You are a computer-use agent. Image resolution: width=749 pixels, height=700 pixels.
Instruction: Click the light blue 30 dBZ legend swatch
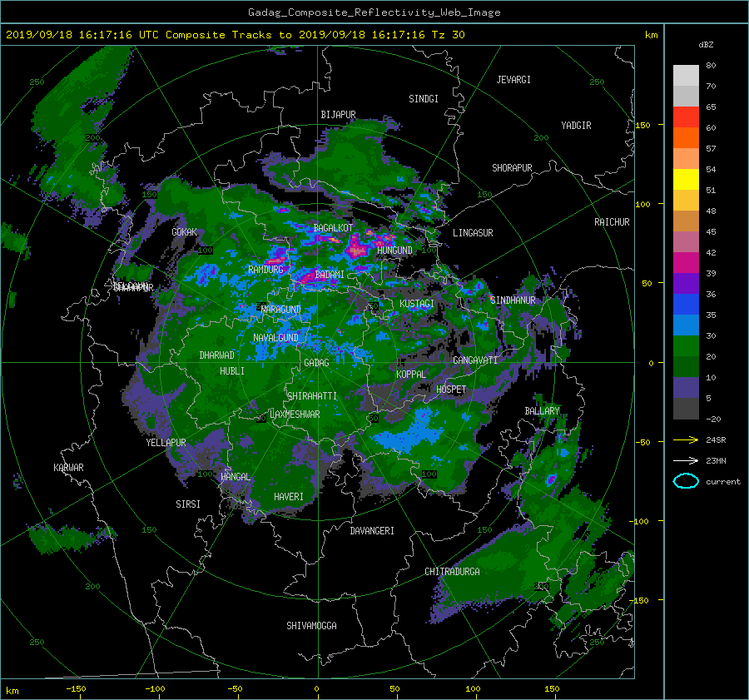pyautogui.click(x=686, y=325)
